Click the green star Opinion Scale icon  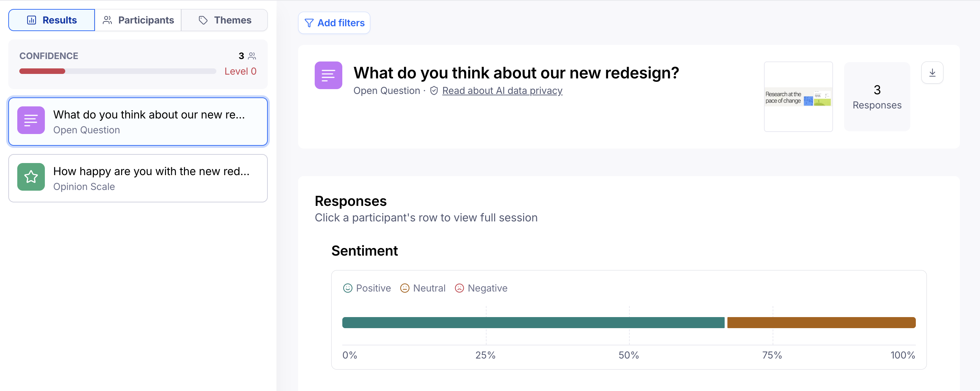(x=31, y=177)
